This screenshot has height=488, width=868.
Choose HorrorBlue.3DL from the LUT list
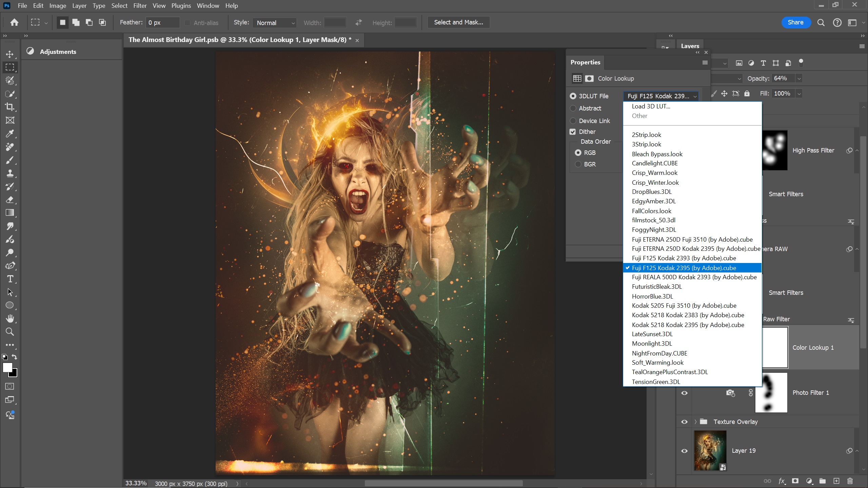tap(652, 296)
